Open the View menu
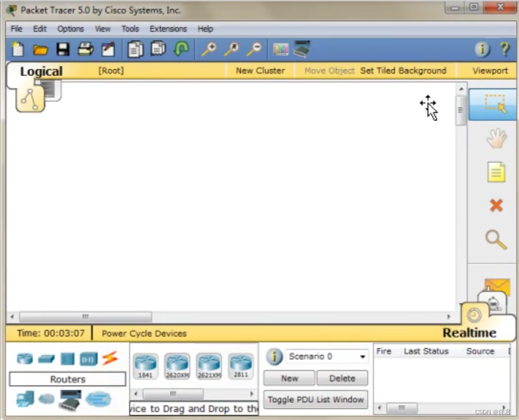This screenshot has height=420, width=519. [103, 29]
